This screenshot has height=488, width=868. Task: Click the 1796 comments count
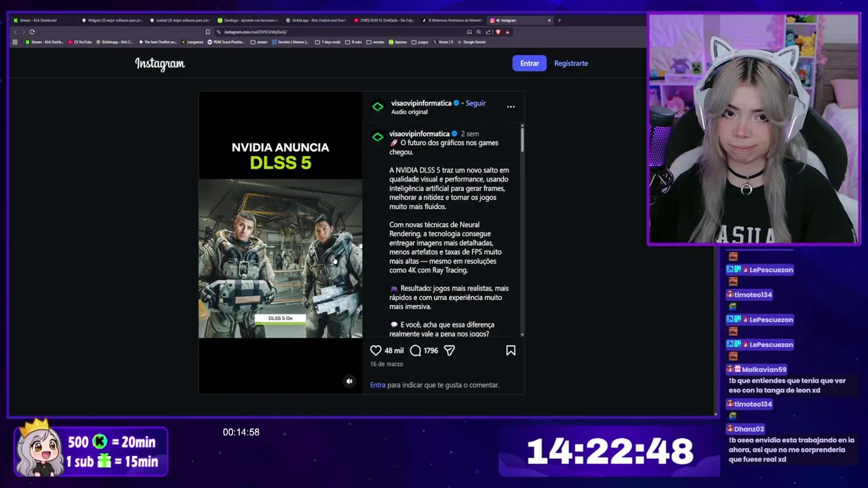431,350
